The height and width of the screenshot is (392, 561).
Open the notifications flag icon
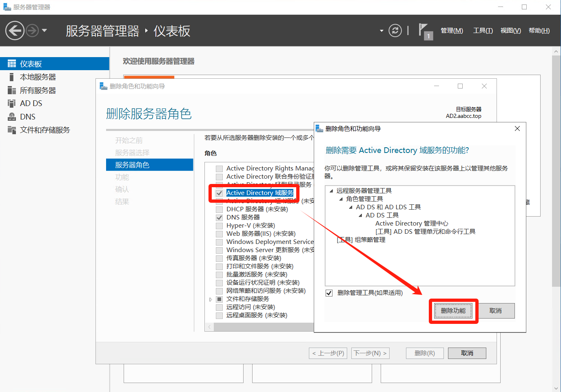click(x=424, y=31)
